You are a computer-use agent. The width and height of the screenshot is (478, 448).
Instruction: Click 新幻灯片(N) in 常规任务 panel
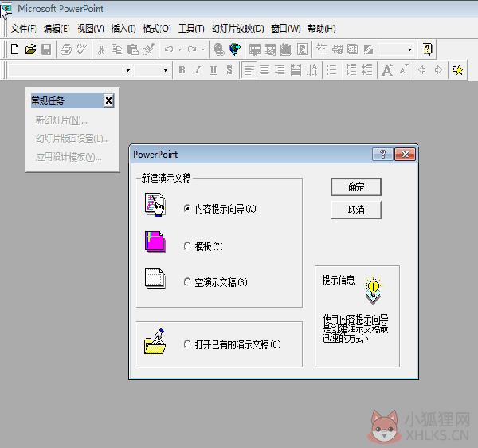pos(61,120)
